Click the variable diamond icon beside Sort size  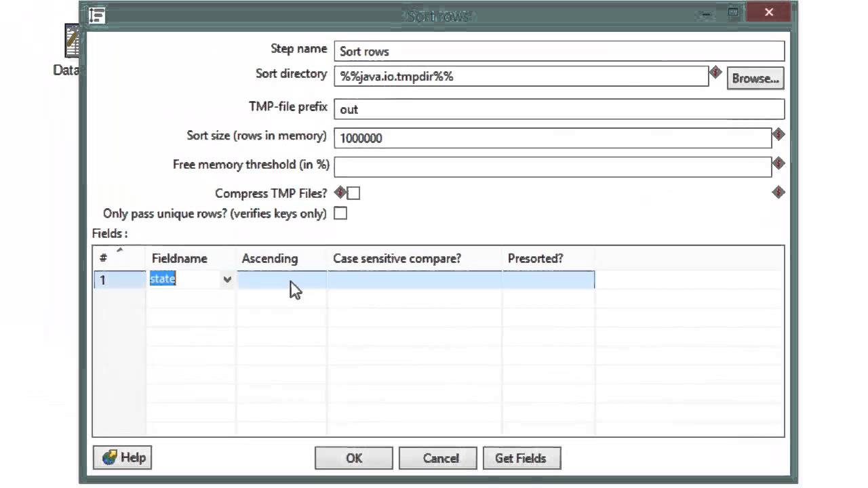point(778,135)
